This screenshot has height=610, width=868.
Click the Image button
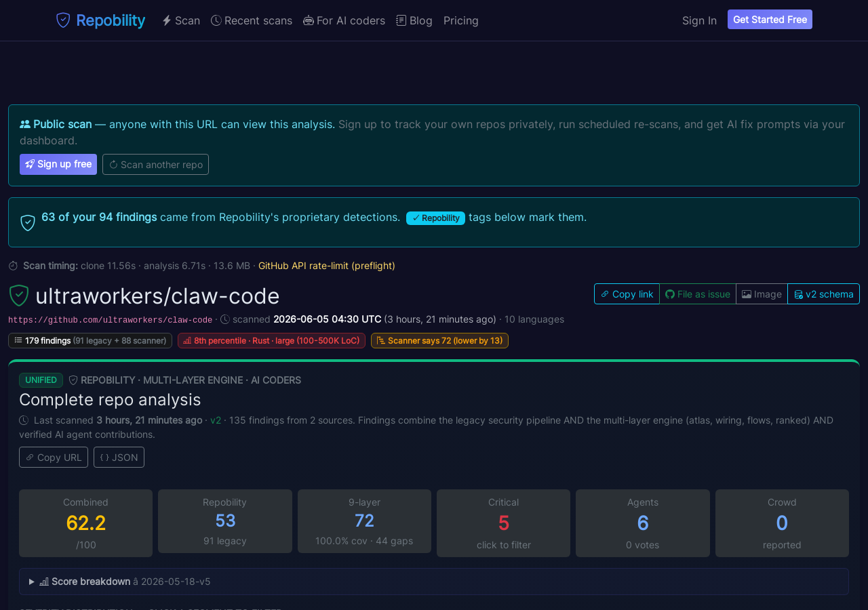pyautogui.click(x=762, y=293)
